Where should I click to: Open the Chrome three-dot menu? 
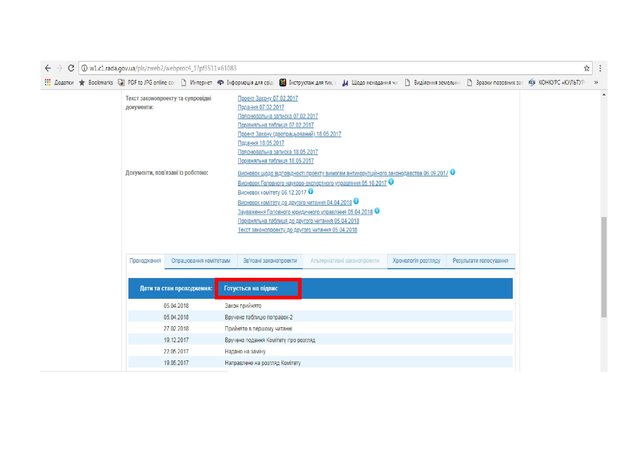(x=600, y=68)
